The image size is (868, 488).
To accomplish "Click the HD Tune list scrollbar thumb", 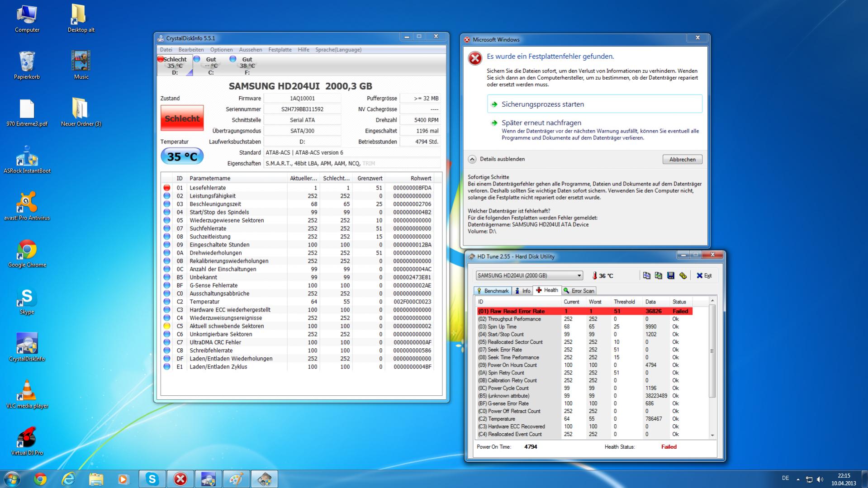I will [712, 351].
